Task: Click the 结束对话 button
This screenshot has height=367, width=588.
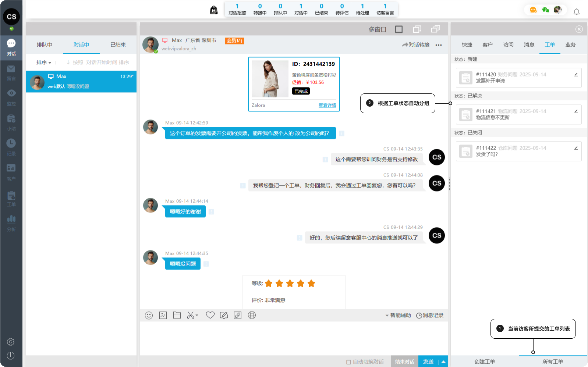Action: (404, 362)
